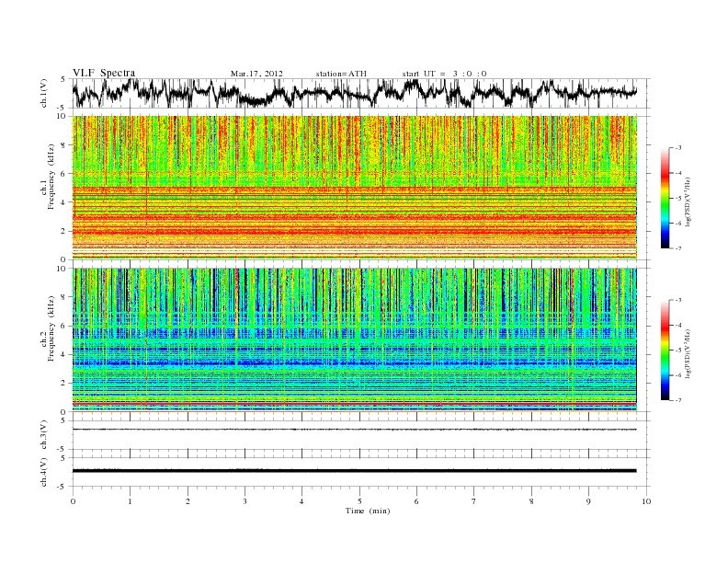728x563 pixels.
Task: Click the ch.4(V) axis label
Action: point(43,472)
